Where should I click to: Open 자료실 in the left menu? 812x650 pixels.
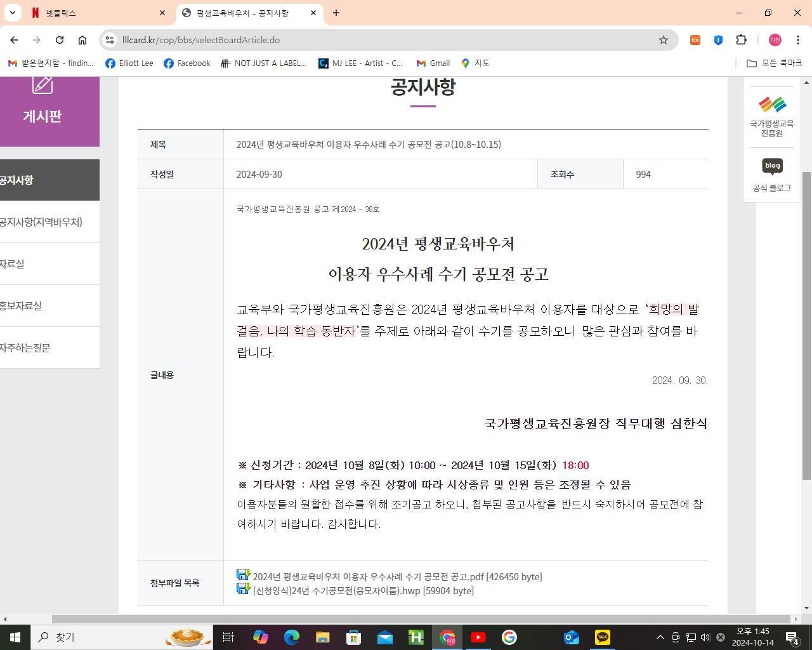point(49,264)
